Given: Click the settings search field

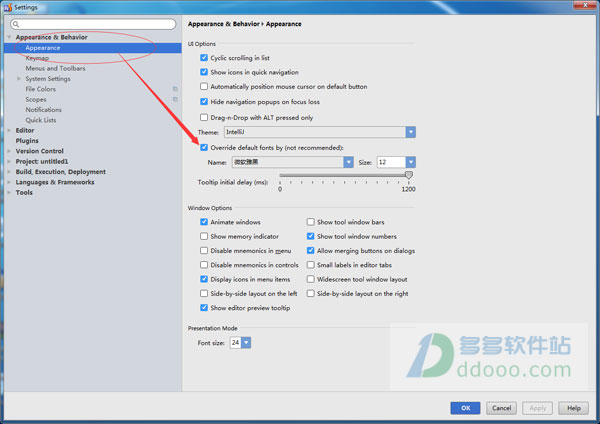Looking at the screenshot, I should (x=93, y=24).
